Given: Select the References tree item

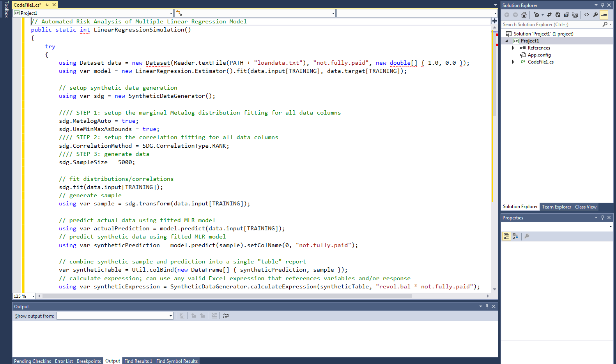Looking at the screenshot, I should tap(539, 48).
